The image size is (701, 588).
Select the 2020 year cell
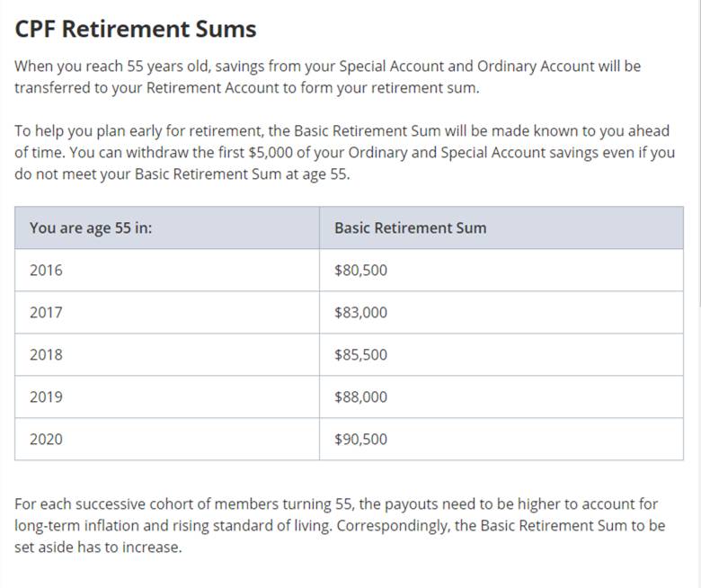pos(47,440)
